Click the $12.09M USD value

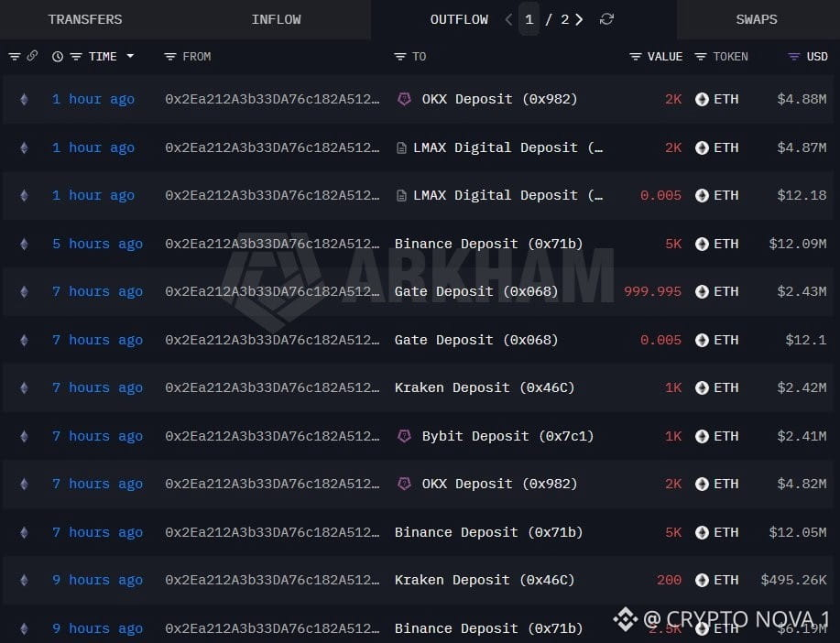tap(798, 244)
